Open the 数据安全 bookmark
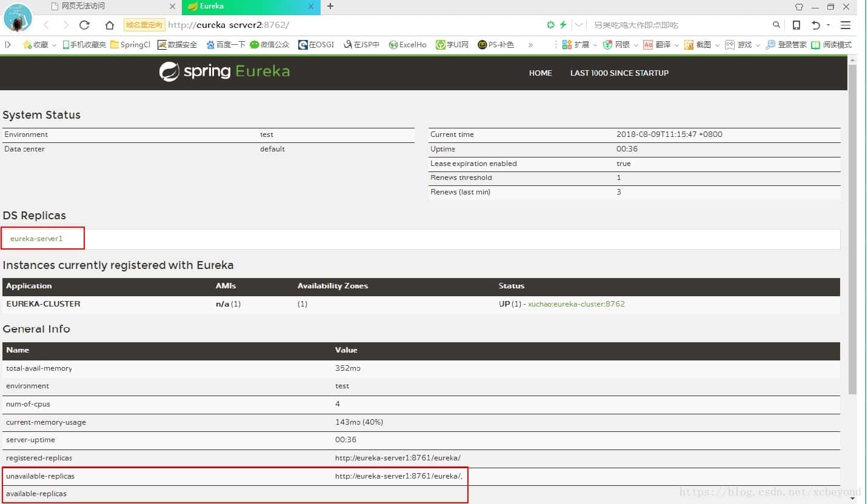This screenshot has width=868, height=504. click(x=178, y=44)
